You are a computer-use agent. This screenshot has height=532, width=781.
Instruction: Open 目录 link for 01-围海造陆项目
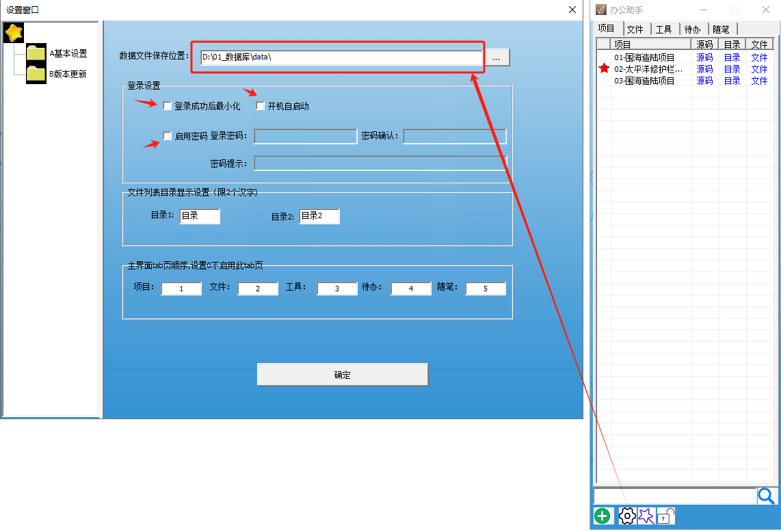click(x=732, y=57)
